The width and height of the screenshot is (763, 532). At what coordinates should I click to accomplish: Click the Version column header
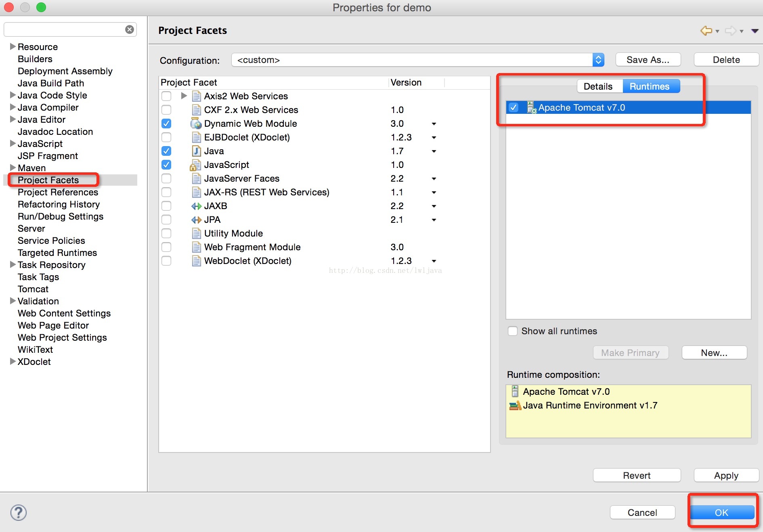pos(406,82)
